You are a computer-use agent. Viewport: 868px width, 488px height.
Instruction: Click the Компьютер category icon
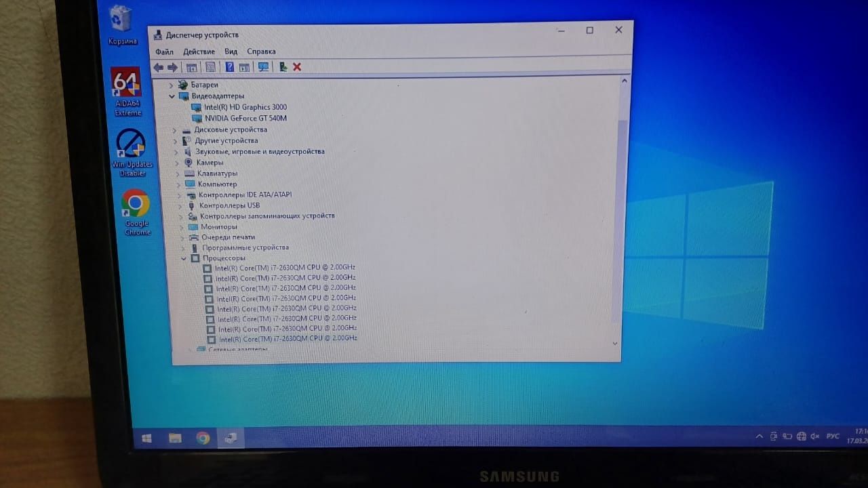pyautogui.click(x=190, y=184)
